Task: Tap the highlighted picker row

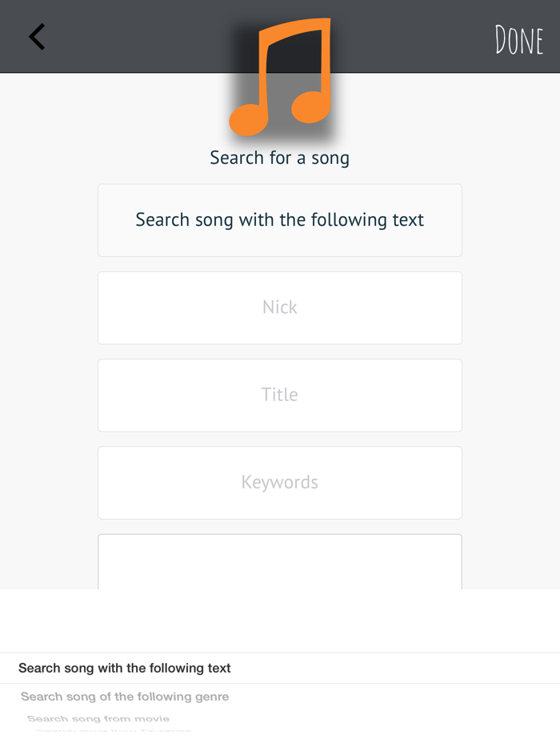Action: click(279, 667)
